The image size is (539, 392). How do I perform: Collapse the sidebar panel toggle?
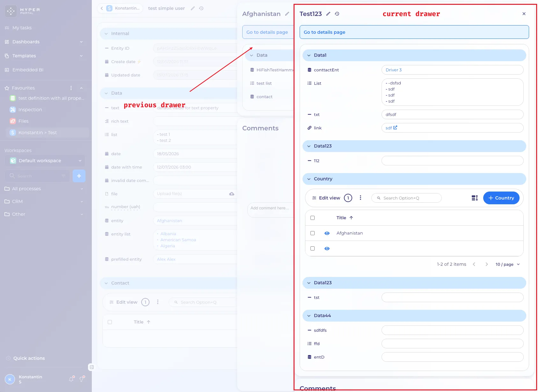[x=91, y=367]
